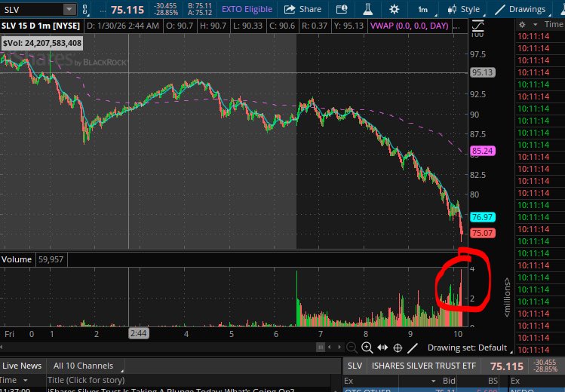Expand hidden studies via ellipsis after VWAP
The height and width of the screenshot is (392, 565).
456,26
